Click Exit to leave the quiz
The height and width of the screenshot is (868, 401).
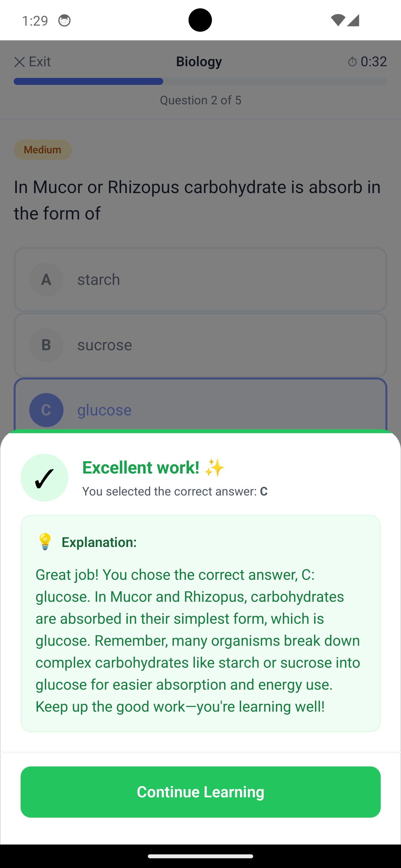[33, 62]
